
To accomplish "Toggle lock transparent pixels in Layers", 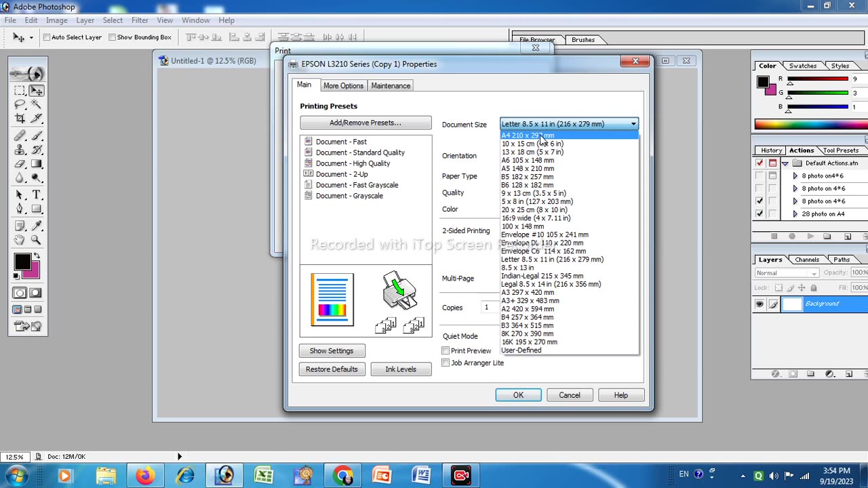I will (x=779, y=288).
